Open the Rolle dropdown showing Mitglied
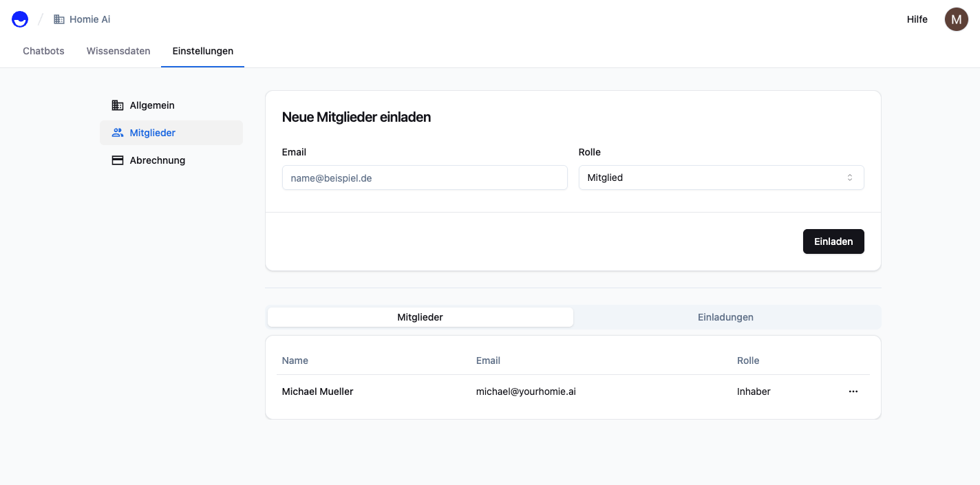The width and height of the screenshot is (980, 485). coord(721,177)
